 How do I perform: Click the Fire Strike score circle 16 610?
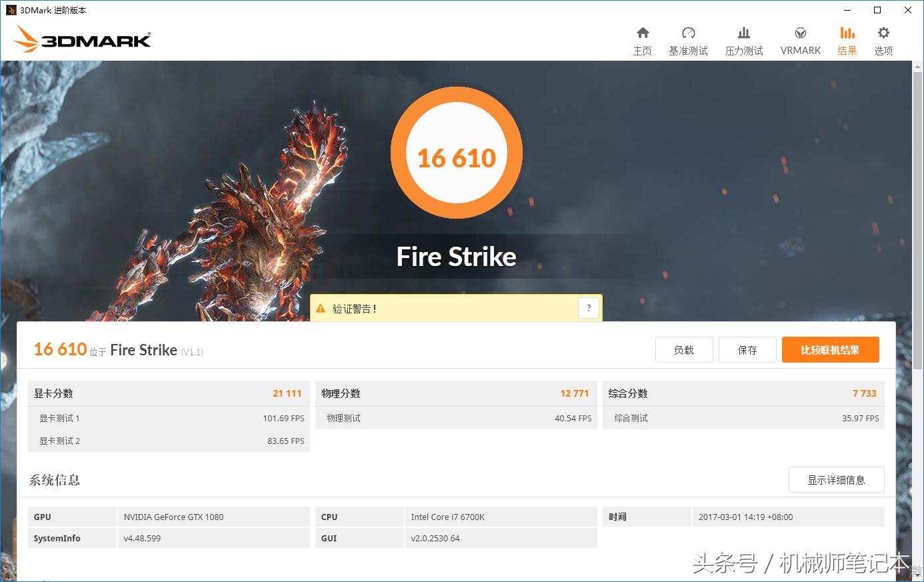457,153
